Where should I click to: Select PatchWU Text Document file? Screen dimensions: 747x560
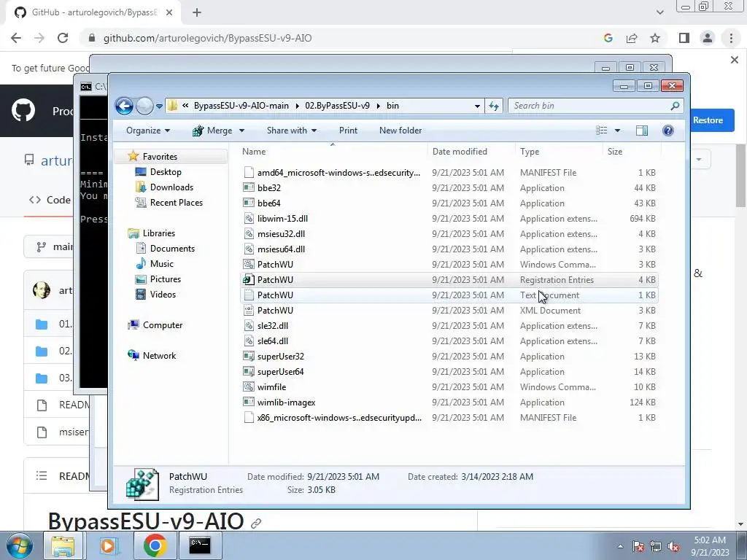pos(449,295)
